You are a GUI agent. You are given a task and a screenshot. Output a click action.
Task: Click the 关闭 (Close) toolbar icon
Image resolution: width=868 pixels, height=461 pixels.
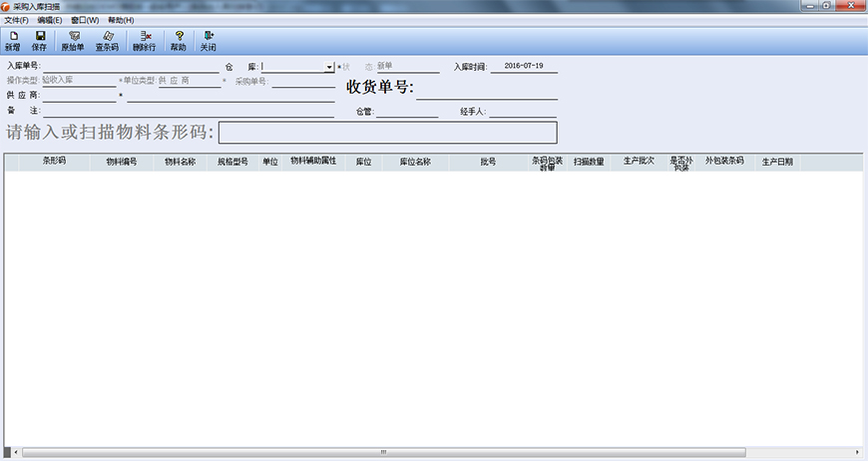point(208,41)
